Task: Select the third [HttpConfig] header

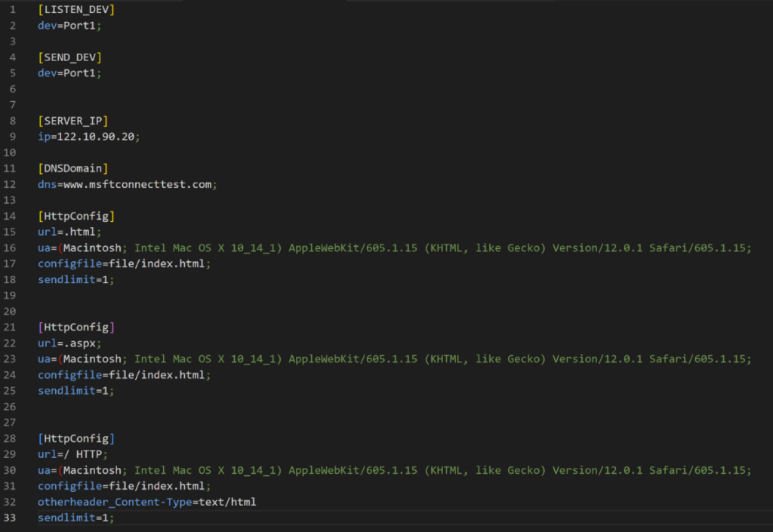Action: (x=69, y=438)
